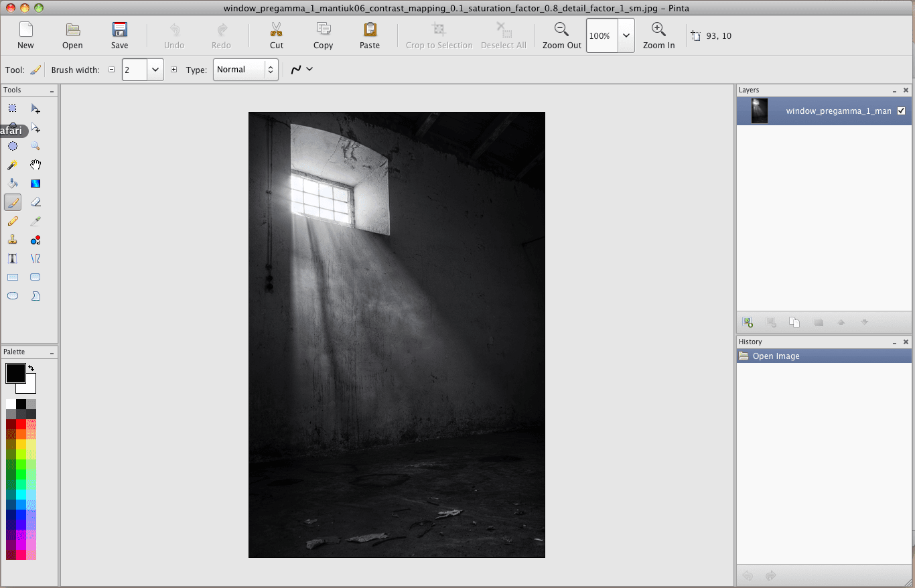Close the Layers panel

click(906, 90)
